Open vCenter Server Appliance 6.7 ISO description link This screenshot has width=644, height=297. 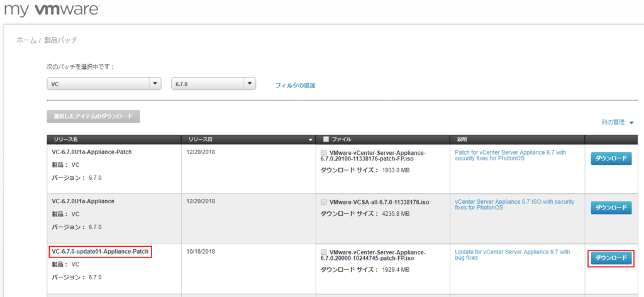click(514, 205)
